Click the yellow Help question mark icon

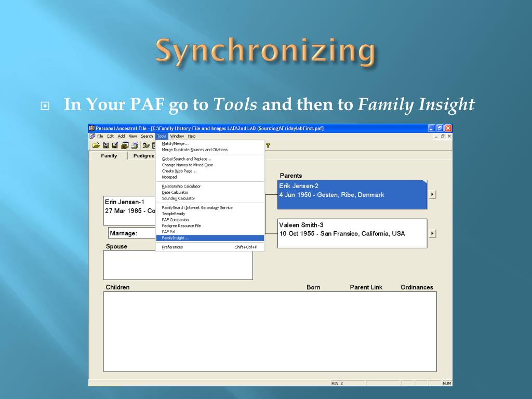[268, 145]
